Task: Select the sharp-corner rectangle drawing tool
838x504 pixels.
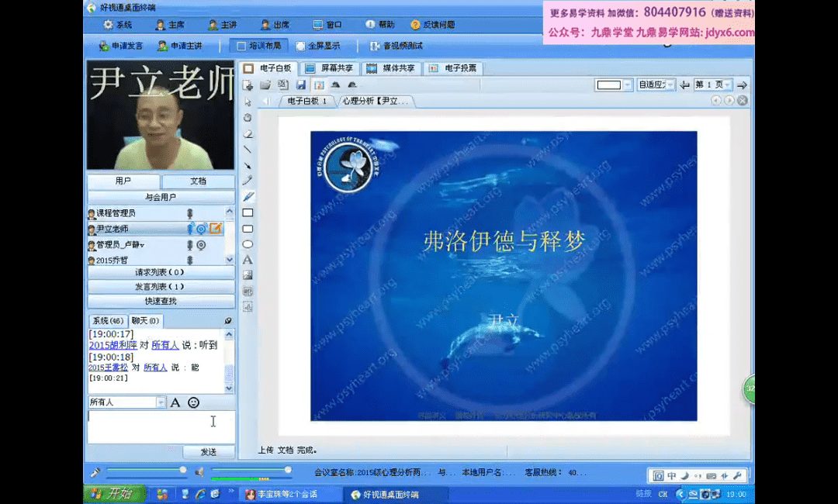Action: tap(248, 212)
